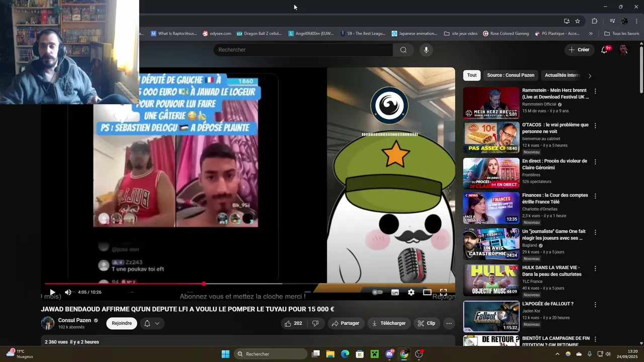Focus the YouTube Rechercher search field
The image size is (644, 362).
pyautogui.click(x=303, y=50)
